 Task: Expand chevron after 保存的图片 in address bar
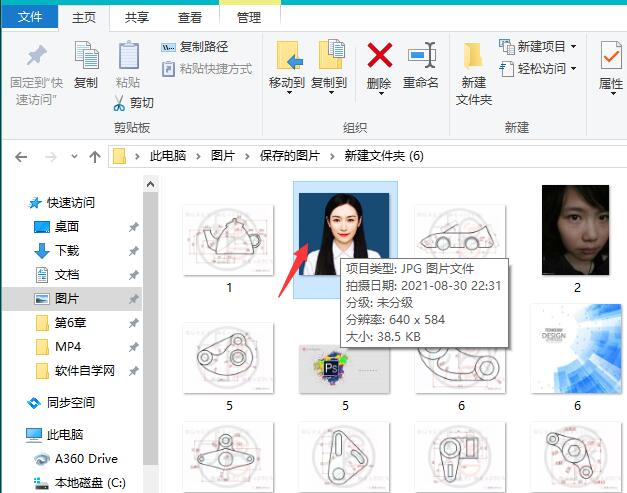pyautogui.click(x=332, y=156)
